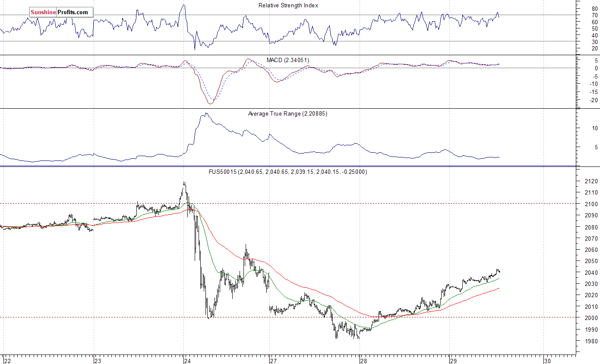The width and height of the screenshot is (600, 364).
Task: Click the RSI axis value 40
Action: (594, 35)
